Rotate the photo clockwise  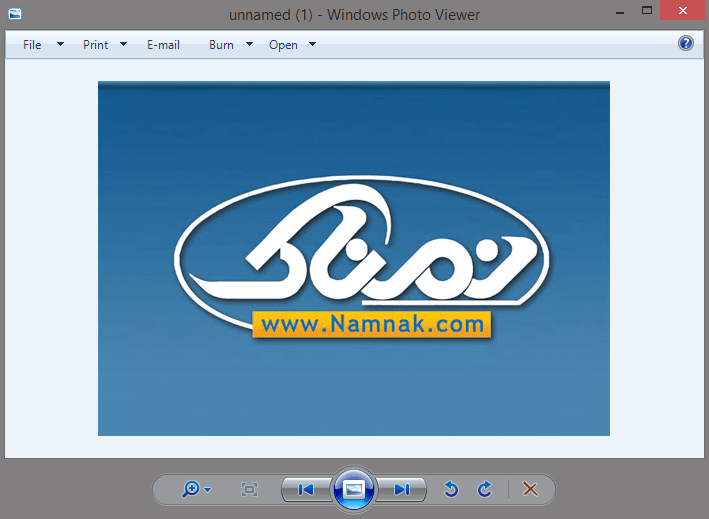coord(485,489)
